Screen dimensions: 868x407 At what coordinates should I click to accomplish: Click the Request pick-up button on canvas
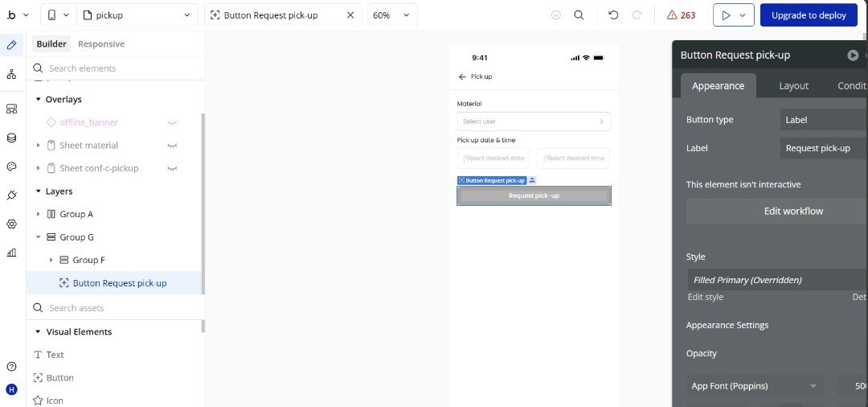pyautogui.click(x=534, y=195)
